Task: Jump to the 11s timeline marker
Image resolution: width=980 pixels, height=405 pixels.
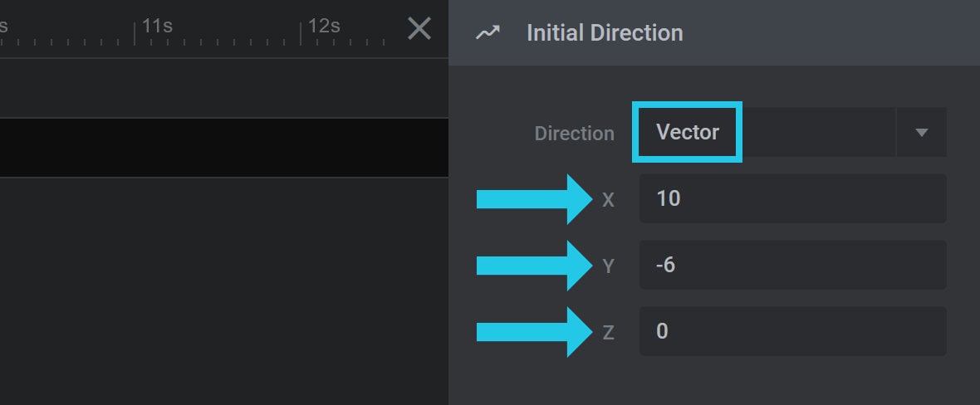Action: tap(157, 26)
